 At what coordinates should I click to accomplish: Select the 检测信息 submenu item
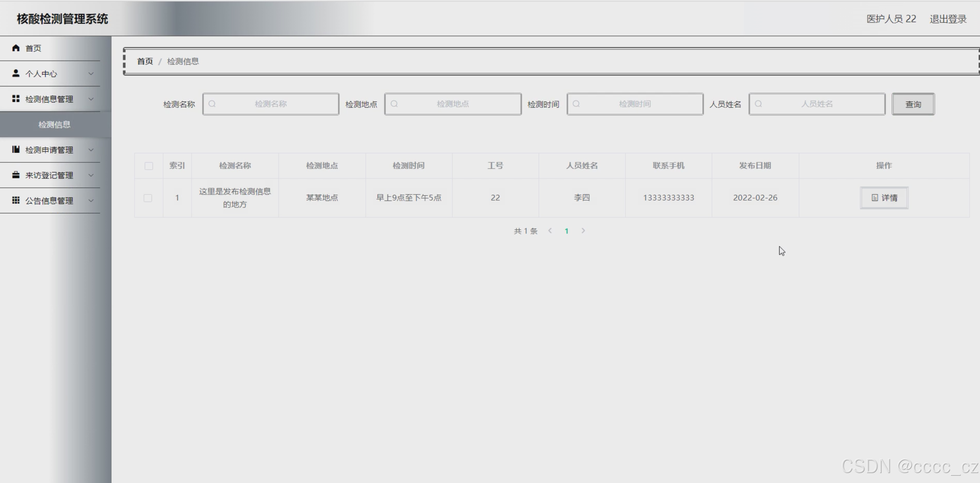pyautogui.click(x=54, y=125)
